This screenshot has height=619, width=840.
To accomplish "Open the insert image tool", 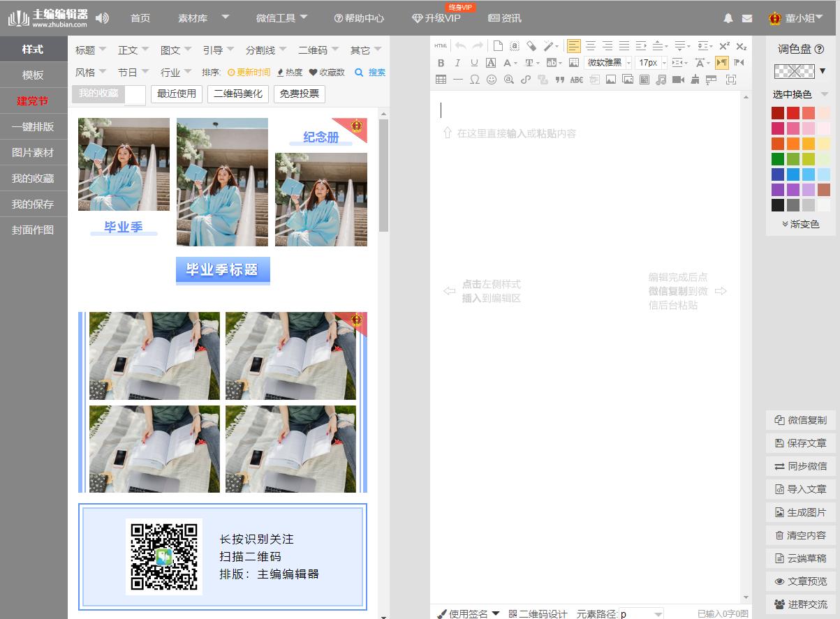I will 611,80.
